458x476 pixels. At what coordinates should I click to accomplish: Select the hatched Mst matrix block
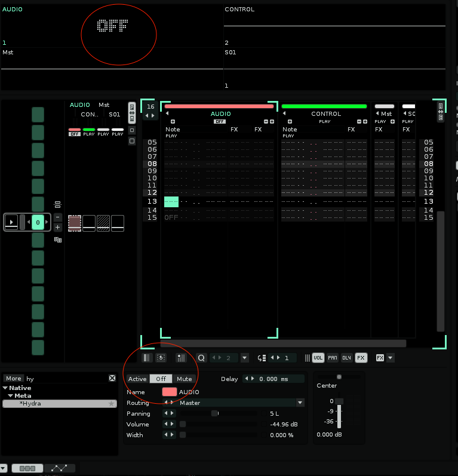[103, 223]
